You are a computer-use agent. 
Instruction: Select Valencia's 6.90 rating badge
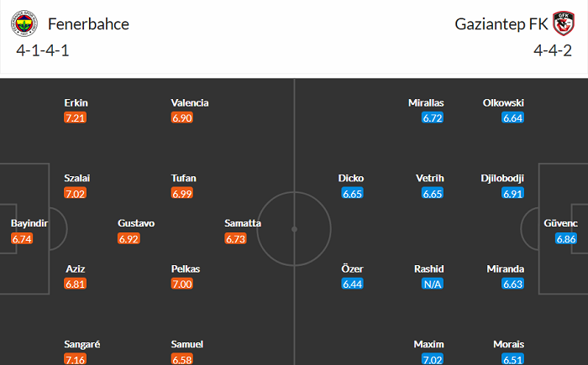coord(182,118)
